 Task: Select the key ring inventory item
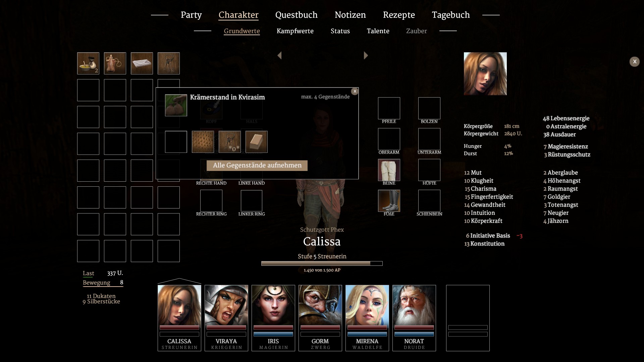coord(169,63)
